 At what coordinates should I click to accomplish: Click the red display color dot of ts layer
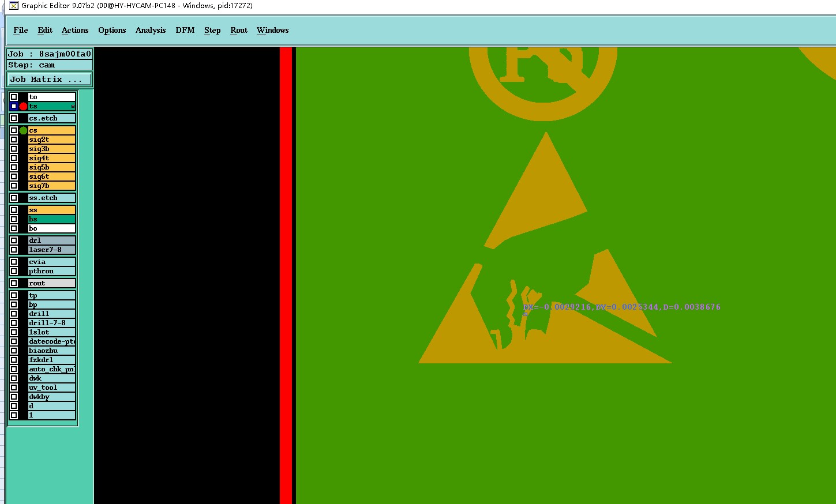click(x=23, y=106)
